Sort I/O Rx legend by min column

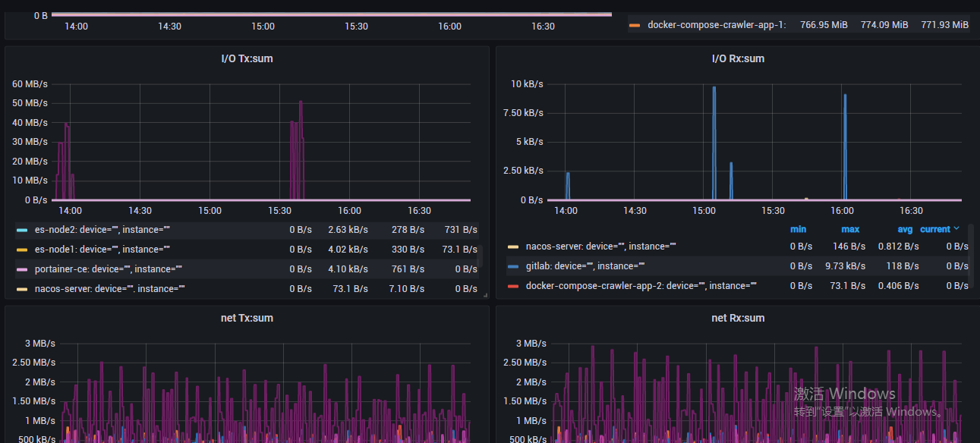(798, 229)
